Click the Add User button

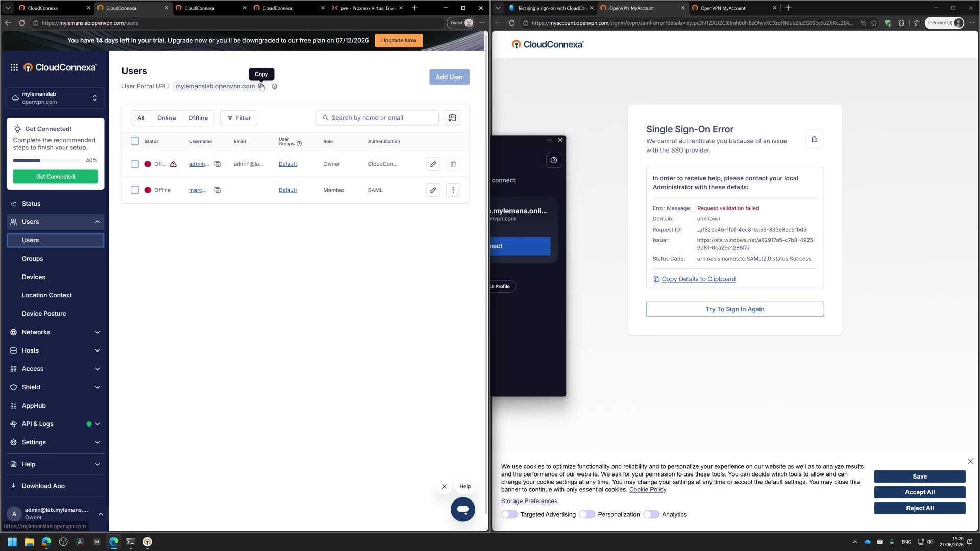[x=449, y=77]
